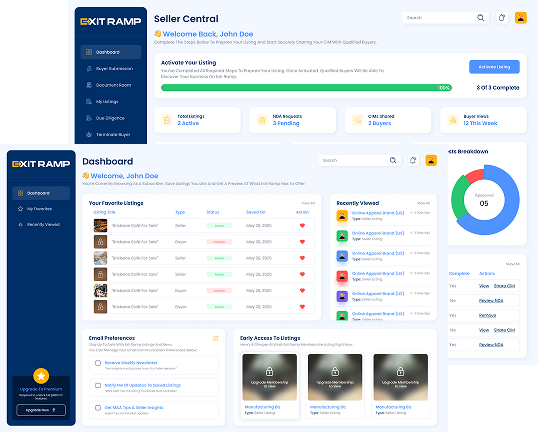Click the Total Listings card icon
Image resolution: width=538 pixels, height=432 pixels.
coord(167,120)
